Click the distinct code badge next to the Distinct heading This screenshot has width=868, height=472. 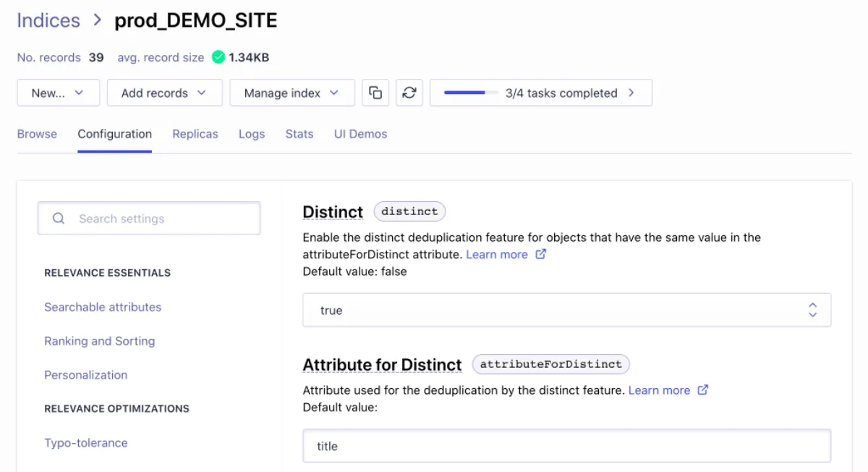(409, 211)
